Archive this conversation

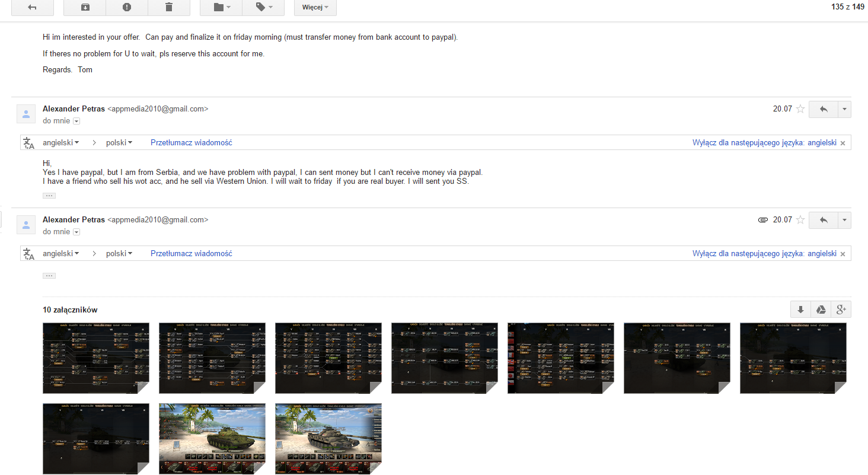coord(85,7)
